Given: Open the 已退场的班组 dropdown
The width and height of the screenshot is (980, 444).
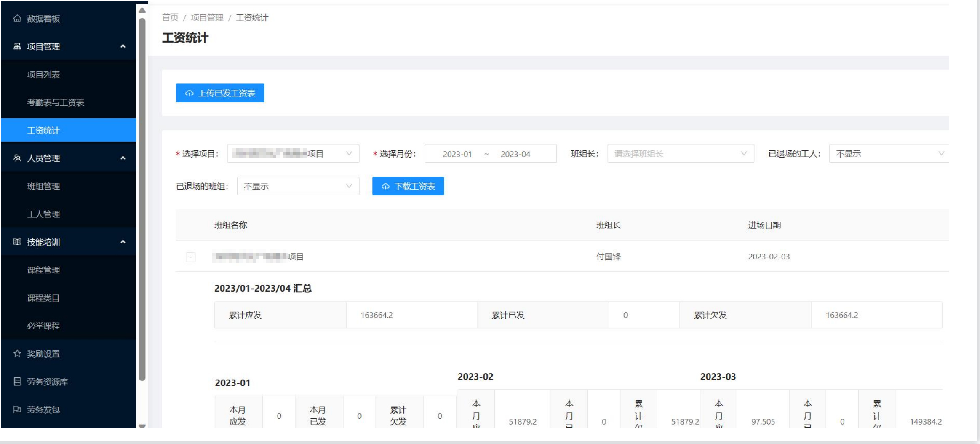Looking at the screenshot, I should 298,186.
